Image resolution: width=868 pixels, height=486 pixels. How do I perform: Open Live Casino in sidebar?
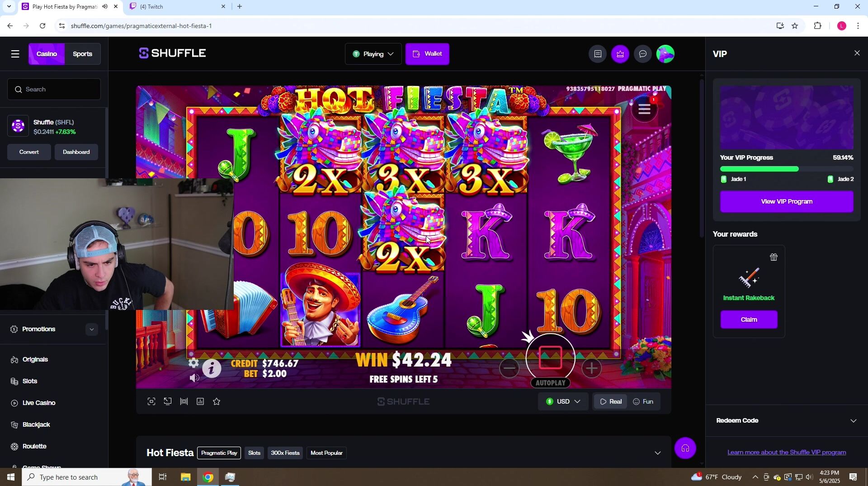pyautogui.click(x=39, y=403)
